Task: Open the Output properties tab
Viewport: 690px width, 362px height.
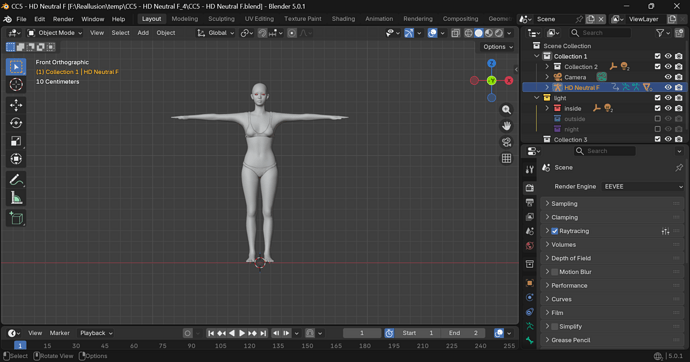Action: 529,202
